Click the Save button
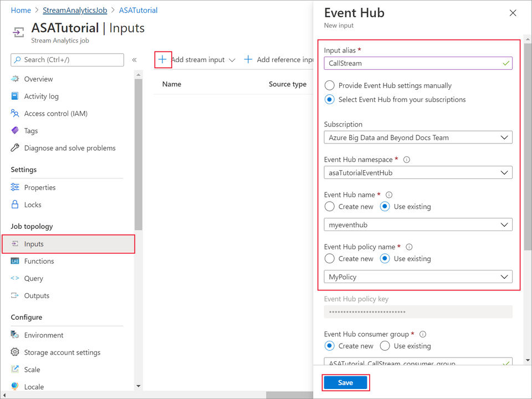This screenshot has width=532, height=399. [345, 382]
